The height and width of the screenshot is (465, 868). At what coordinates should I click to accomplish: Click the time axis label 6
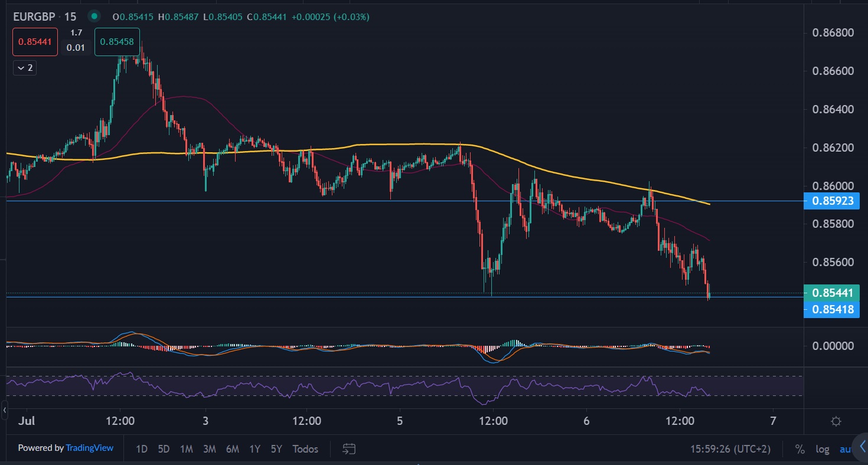pos(586,421)
